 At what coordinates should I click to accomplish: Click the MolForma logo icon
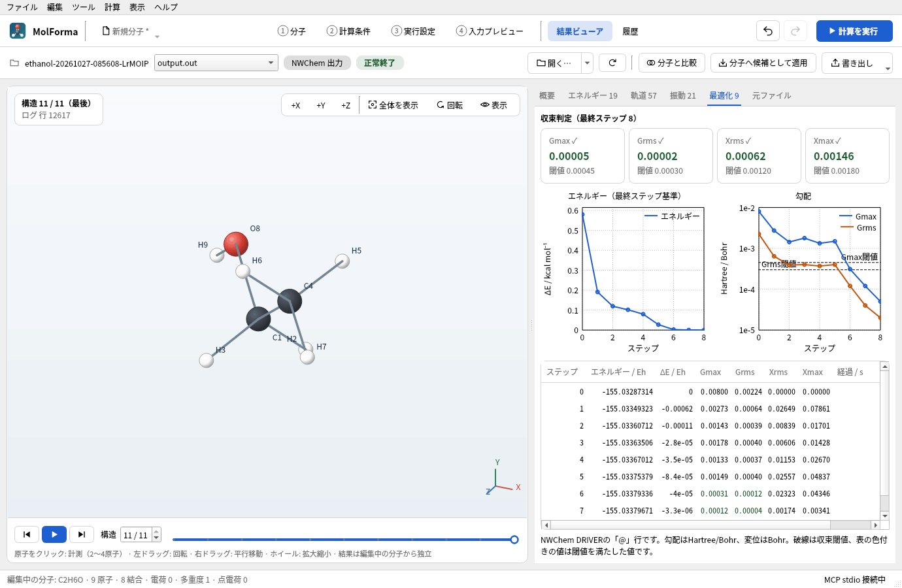(18, 31)
